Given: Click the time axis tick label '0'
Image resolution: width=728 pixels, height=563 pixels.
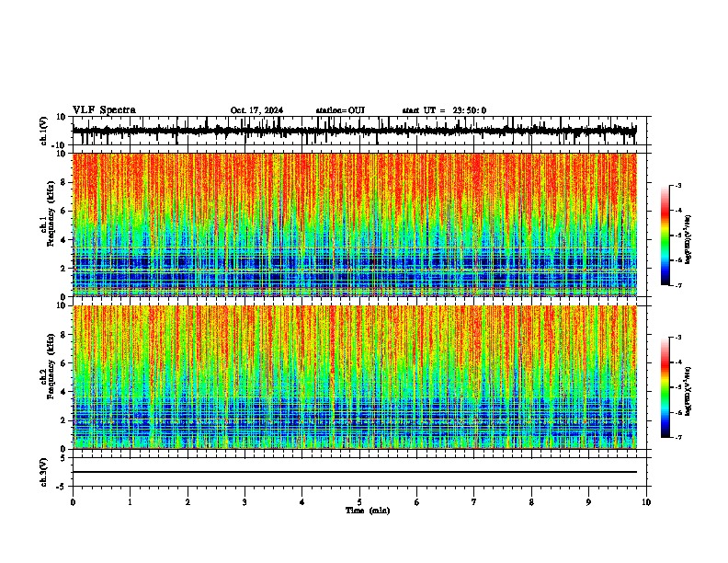Looking at the screenshot, I should 73,502.
